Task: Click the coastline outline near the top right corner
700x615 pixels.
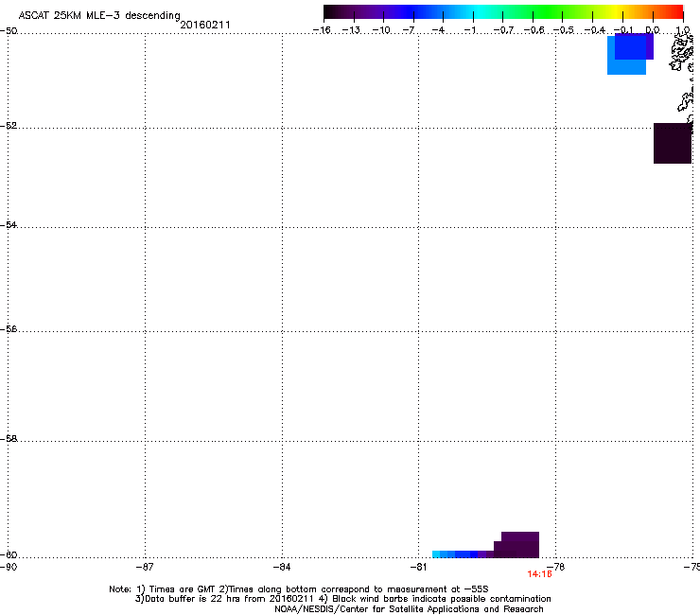Action: point(682,53)
